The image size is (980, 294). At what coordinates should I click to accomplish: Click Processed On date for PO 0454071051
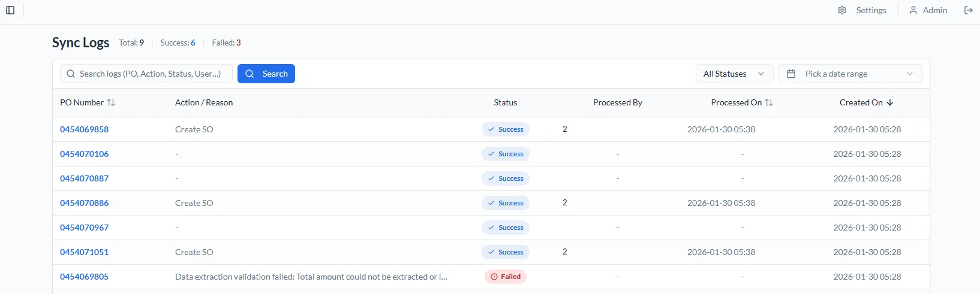click(722, 252)
